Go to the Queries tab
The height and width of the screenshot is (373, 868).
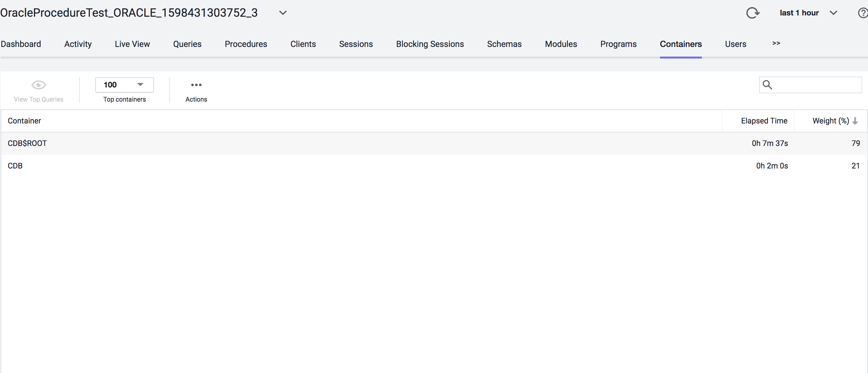coord(187,44)
